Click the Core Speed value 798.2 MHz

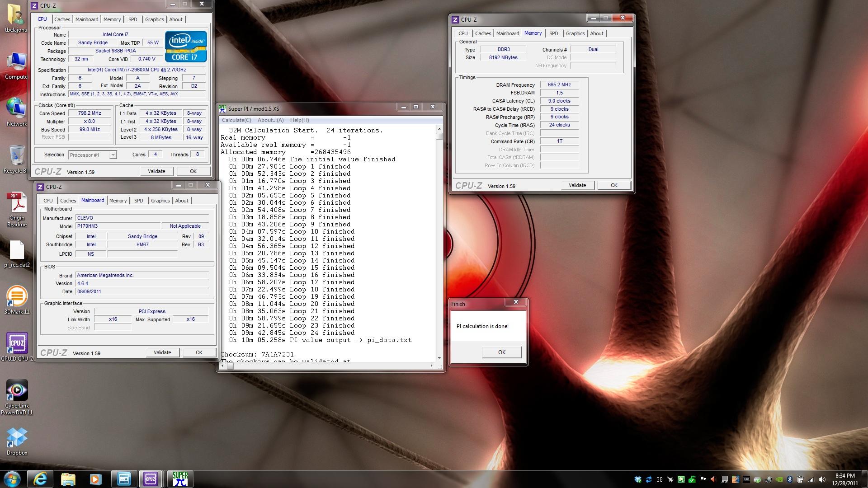(90, 113)
